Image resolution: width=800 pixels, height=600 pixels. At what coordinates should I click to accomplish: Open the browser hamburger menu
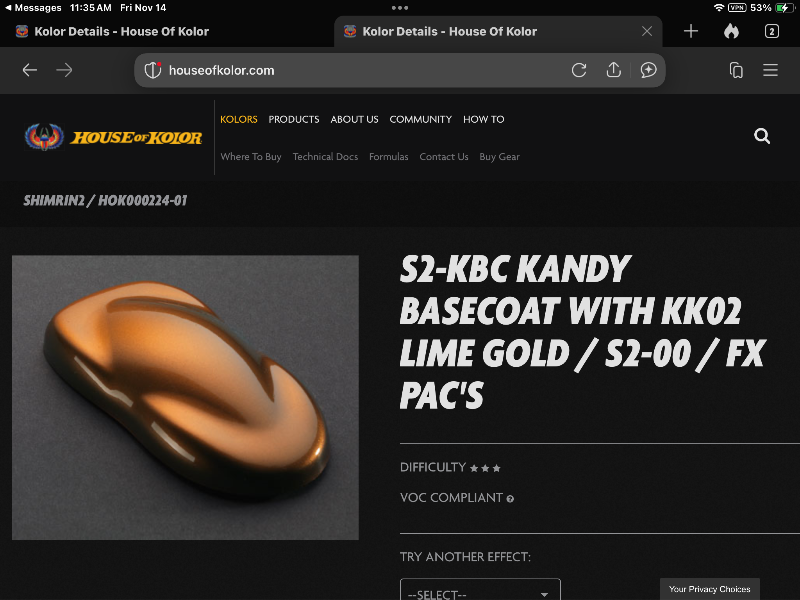click(770, 70)
